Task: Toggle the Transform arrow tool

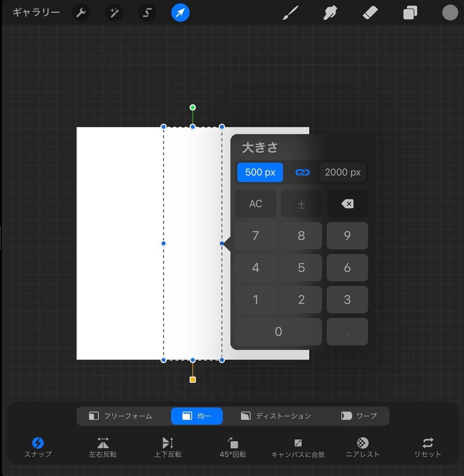Action: 180,13
